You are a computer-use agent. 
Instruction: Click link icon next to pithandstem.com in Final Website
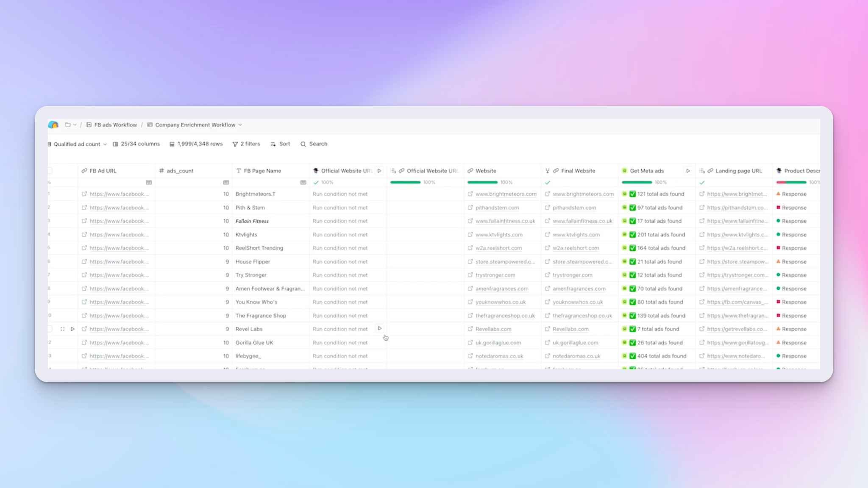pos(547,208)
